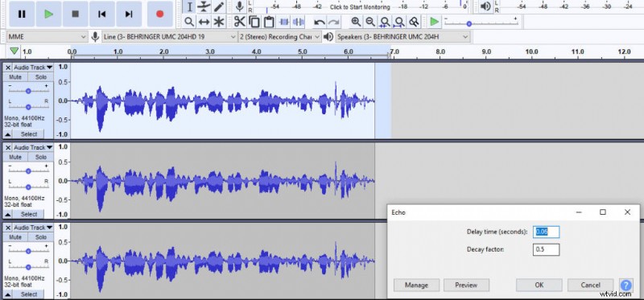Collapse the bottom audio track
644x300 pixels.
coord(8,294)
